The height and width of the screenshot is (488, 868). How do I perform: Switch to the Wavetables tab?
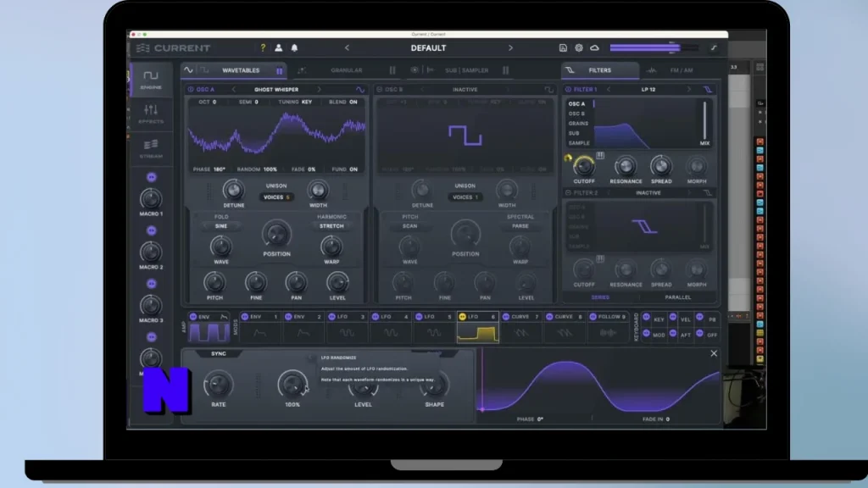[241, 71]
